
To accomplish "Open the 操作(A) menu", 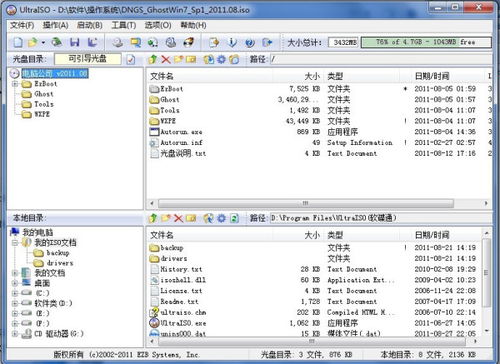I will point(55,25).
